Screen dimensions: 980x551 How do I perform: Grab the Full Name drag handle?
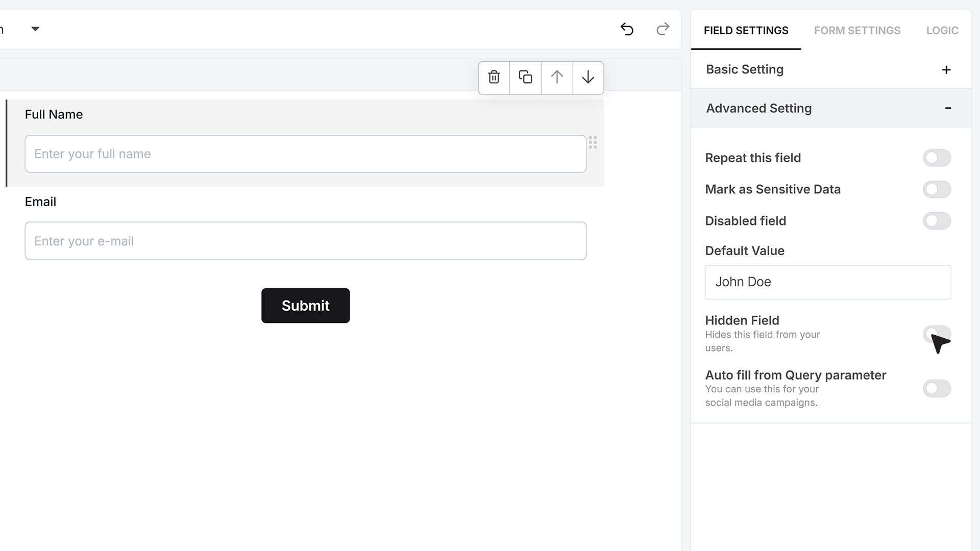click(x=593, y=142)
